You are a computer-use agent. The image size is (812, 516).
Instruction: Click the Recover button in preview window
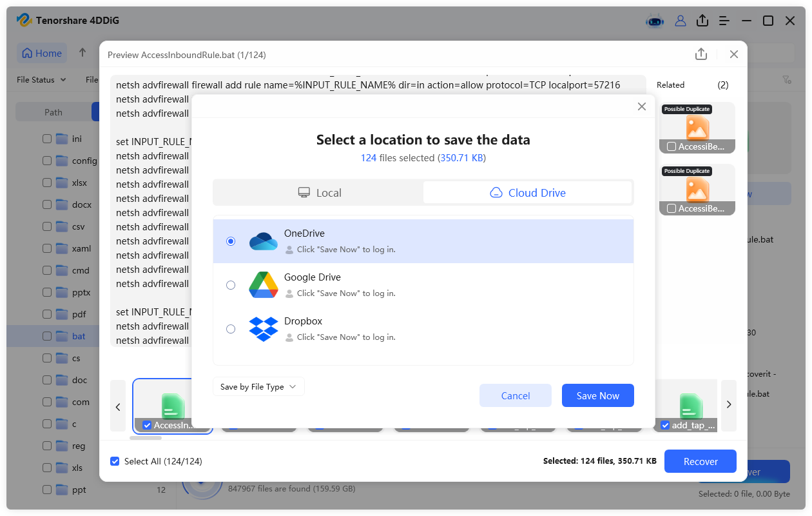coord(701,461)
